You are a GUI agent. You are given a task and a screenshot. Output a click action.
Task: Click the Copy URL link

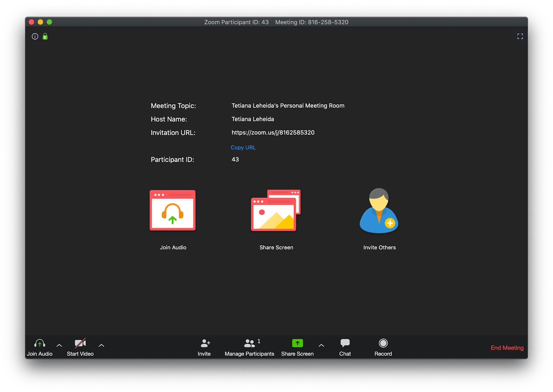243,147
